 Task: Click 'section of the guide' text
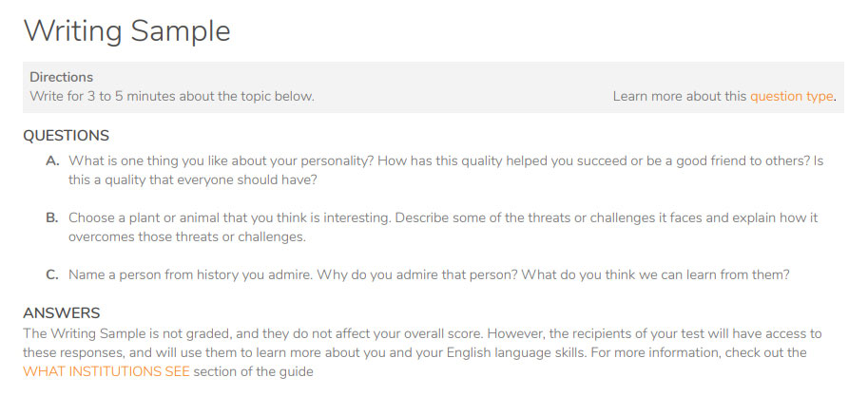coord(254,371)
